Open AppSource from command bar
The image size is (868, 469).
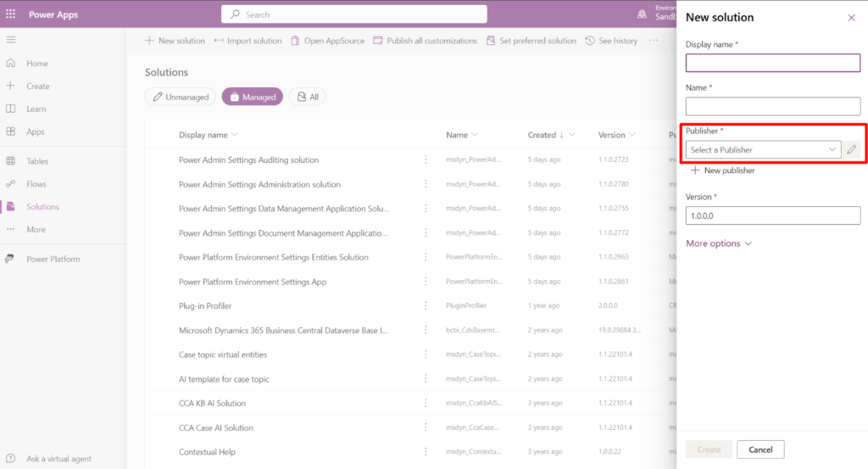click(x=328, y=41)
